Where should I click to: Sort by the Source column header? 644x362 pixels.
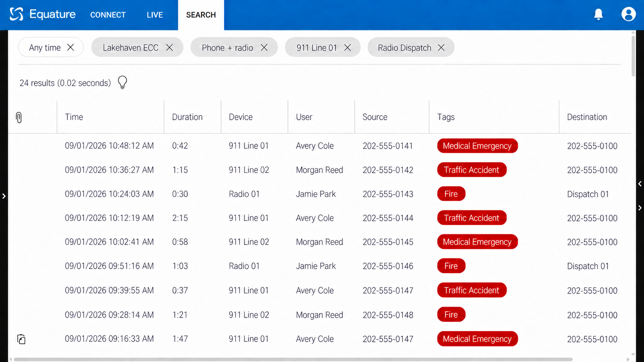[x=375, y=117]
